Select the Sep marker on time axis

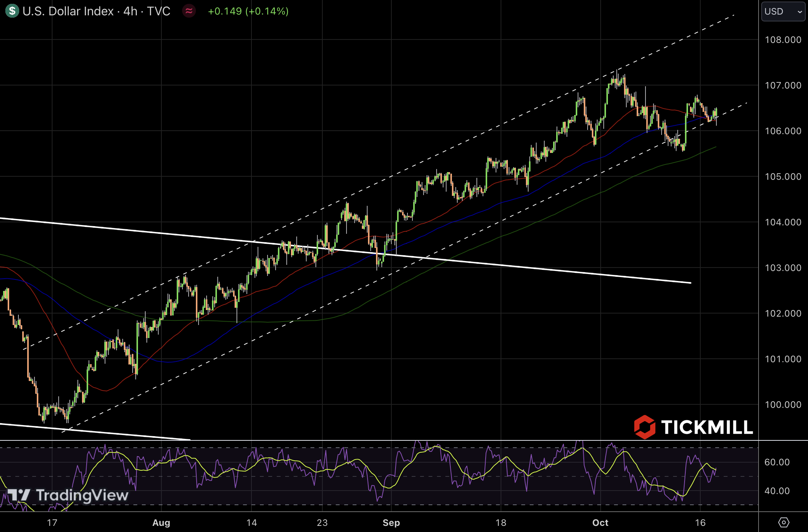coord(391,522)
